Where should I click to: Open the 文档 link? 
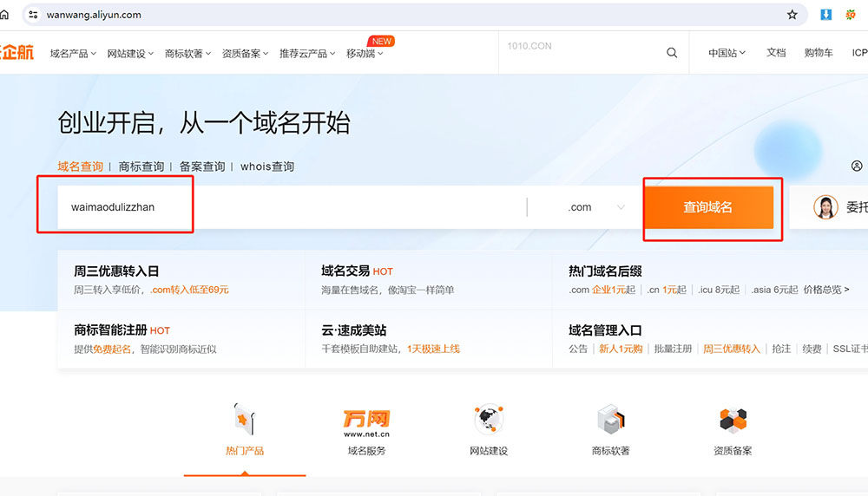point(775,53)
